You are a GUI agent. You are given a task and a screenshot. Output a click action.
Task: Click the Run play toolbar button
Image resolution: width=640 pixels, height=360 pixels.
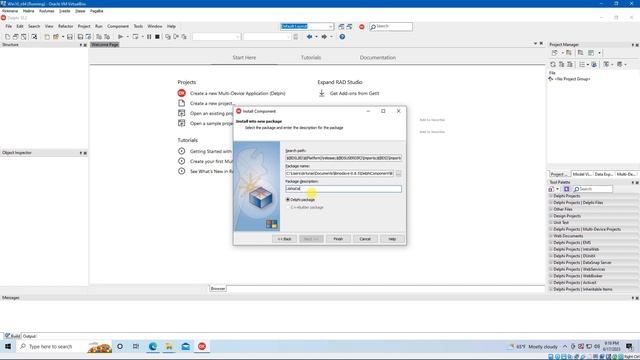click(x=120, y=37)
